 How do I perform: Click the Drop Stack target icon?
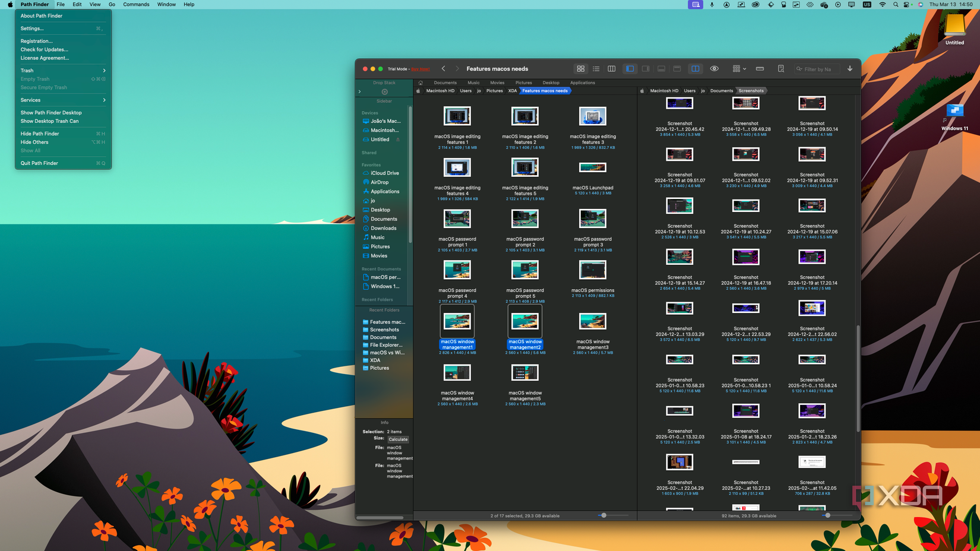pyautogui.click(x=384, y=92)
